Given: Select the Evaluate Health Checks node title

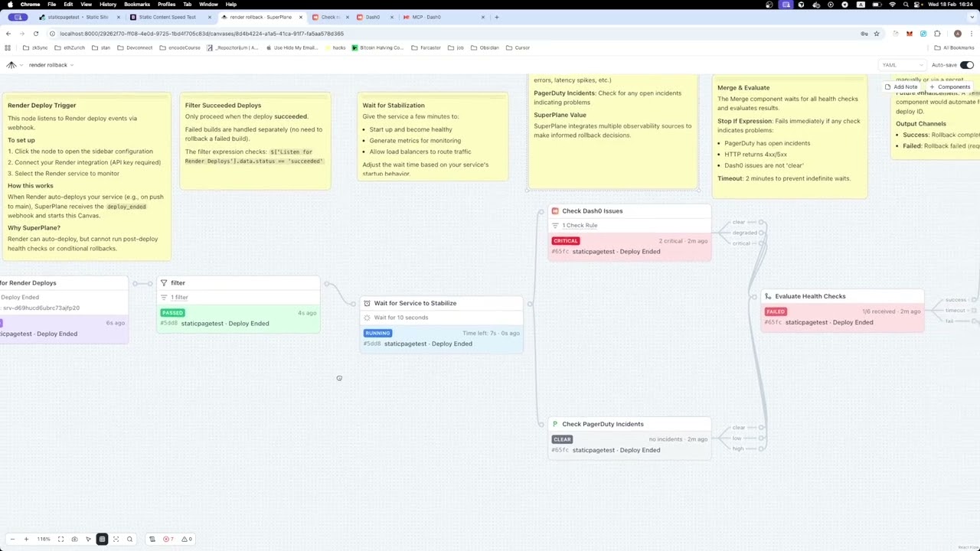Looking at the screenshot, I should [x=810, y=296].
